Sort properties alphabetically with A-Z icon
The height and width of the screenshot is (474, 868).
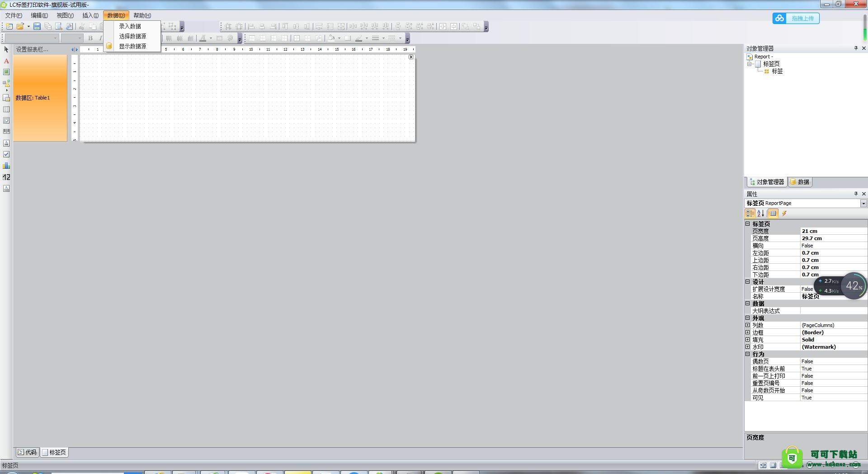760,213
